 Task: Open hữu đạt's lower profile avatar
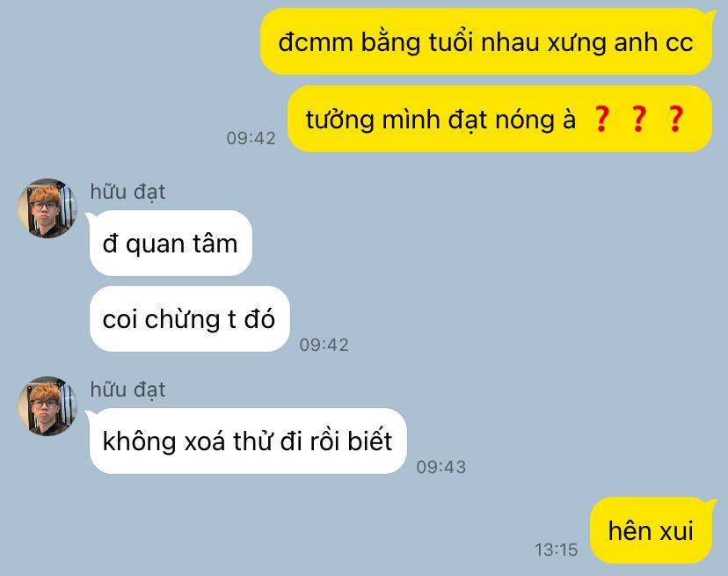pyautogui.click(x=47, y=406)
